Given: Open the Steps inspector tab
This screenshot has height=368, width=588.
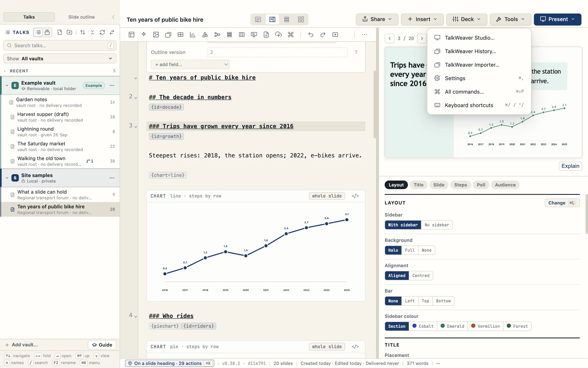Looking at the screenshot, I should click(460, 185).
